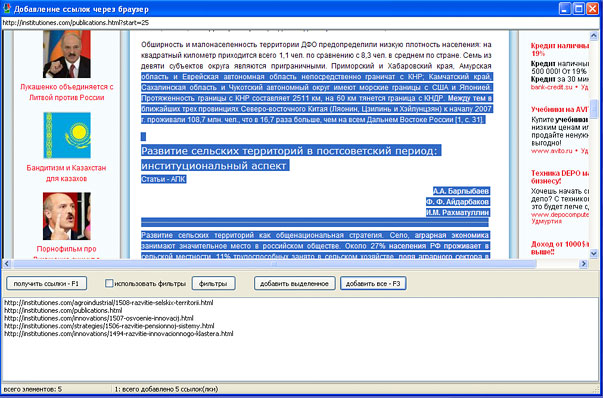
Task: Click author name 'А.А. Барлыбаев'
Action: pyautogui.click(x=461, y=191)
